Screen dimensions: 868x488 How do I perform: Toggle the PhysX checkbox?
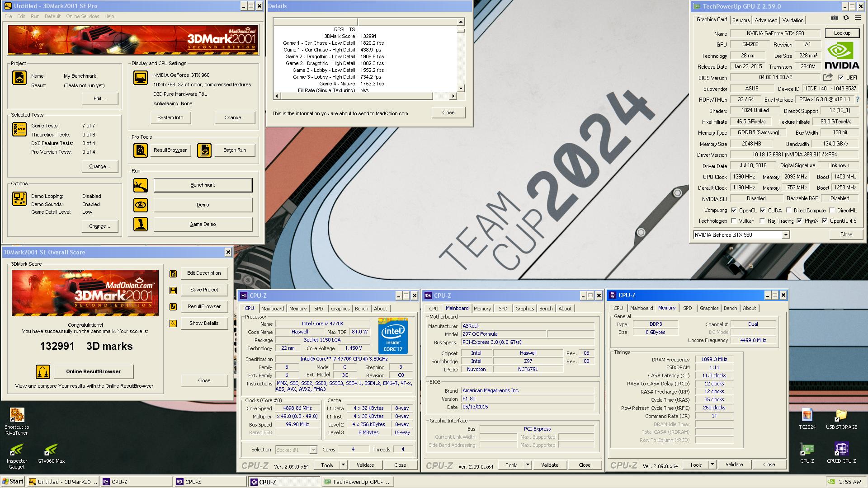coord(799,221)
